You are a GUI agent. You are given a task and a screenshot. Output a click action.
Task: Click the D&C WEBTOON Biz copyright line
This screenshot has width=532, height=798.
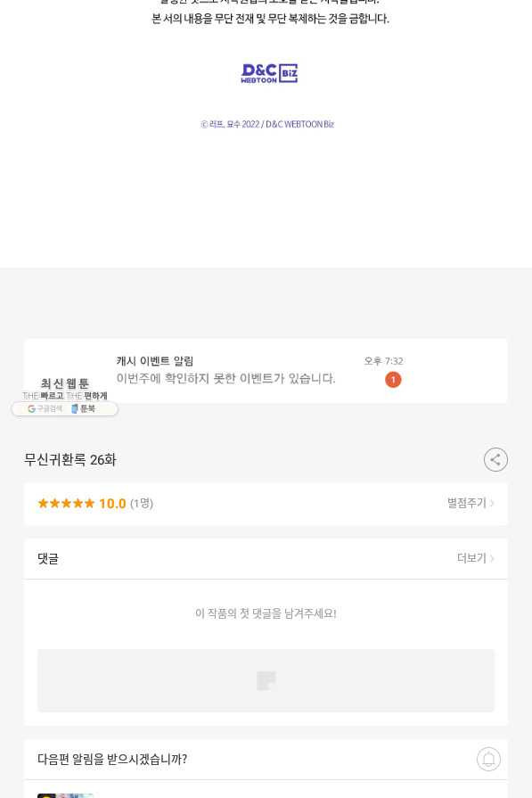pyautogui.click(x=267, y=124)
